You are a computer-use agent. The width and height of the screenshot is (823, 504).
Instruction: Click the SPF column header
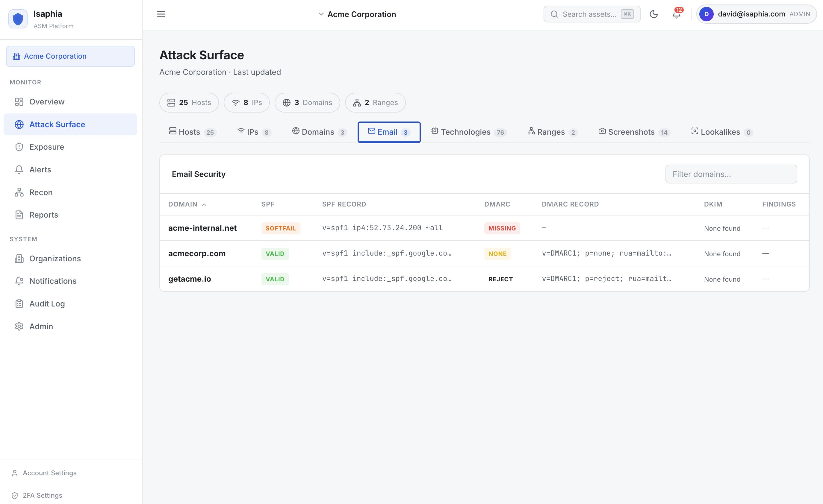coord(268,204)
